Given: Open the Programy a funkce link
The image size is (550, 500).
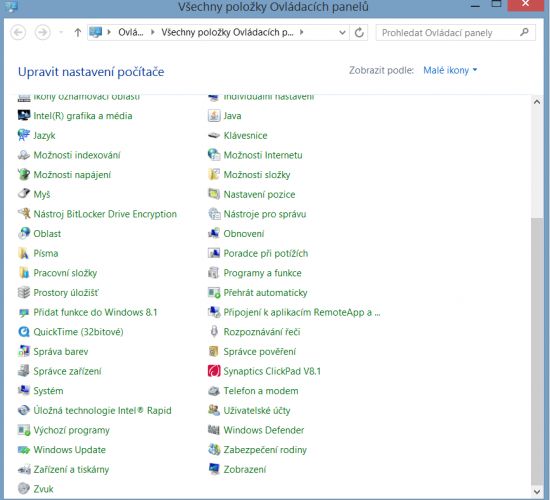Looking at the screenshot, I should tap(262, 273).
